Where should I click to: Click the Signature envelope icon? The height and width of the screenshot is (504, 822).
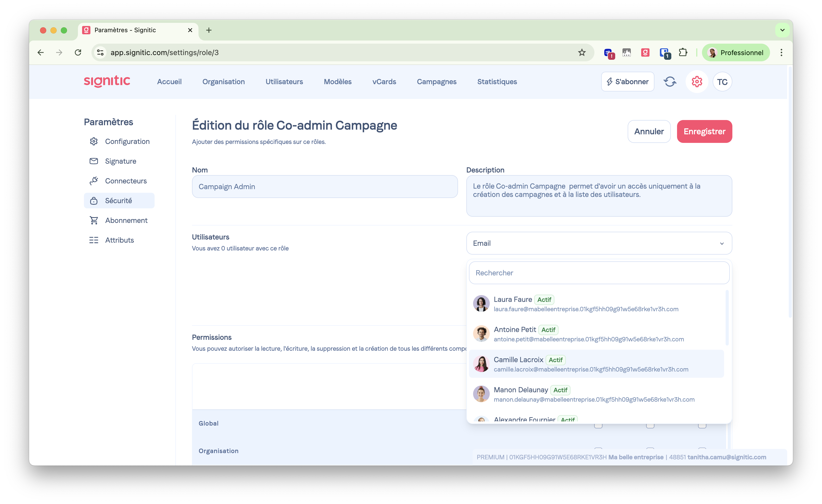click(94, 161)
